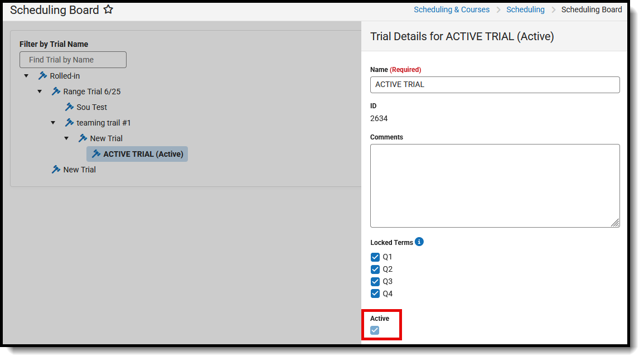This screenshot has width=644, height=361.
Task: Open Scheduling & Courses from the breadcrumb
Action: point(452,9)
